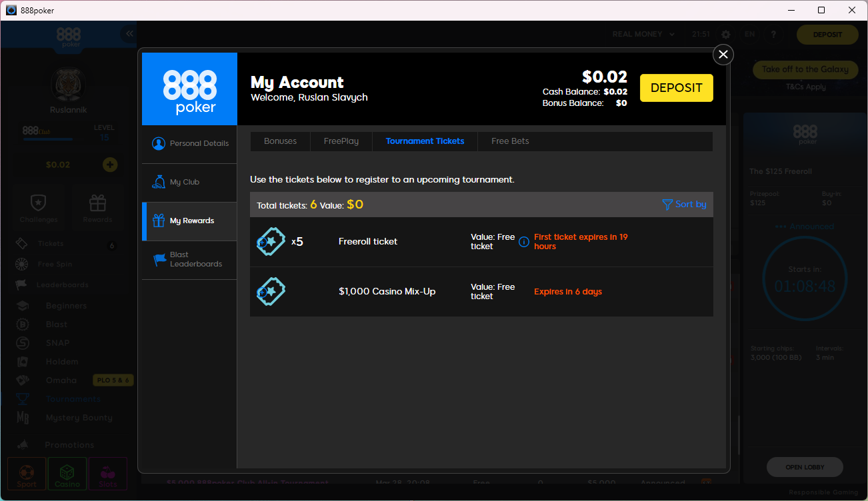Open Leaderboards in the sidebar
Viewport: 868px width, 501px height.
coord(62,284)
